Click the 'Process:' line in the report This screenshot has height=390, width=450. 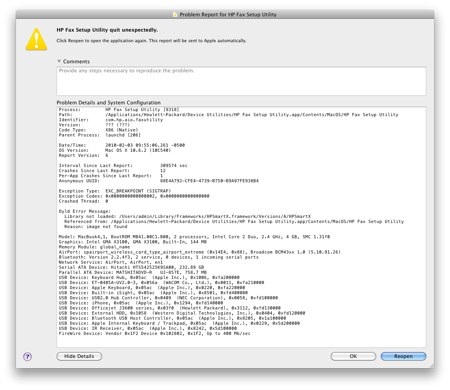point(119,110)
